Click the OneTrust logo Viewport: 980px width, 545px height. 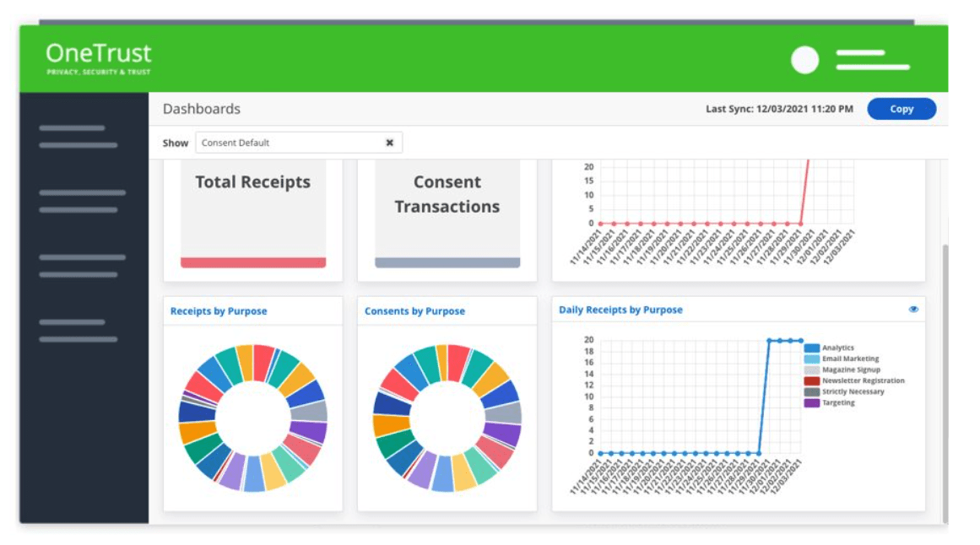coord(99,58)
